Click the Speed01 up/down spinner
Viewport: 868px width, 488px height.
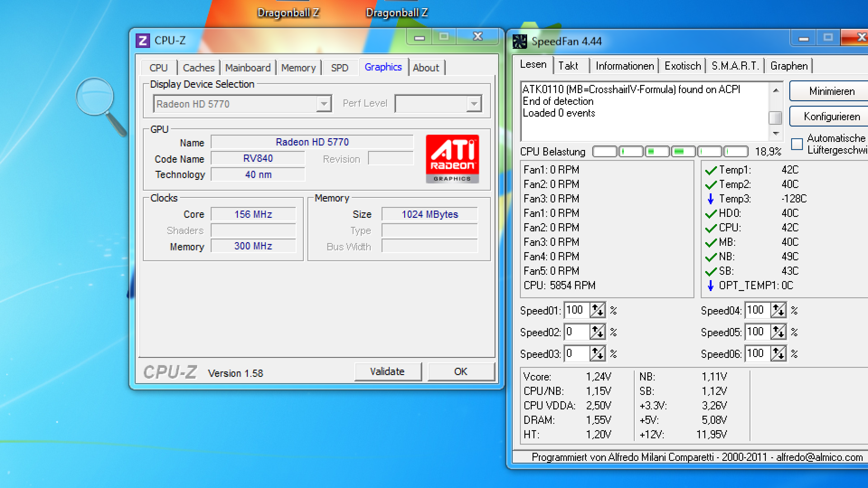(597, 310)
